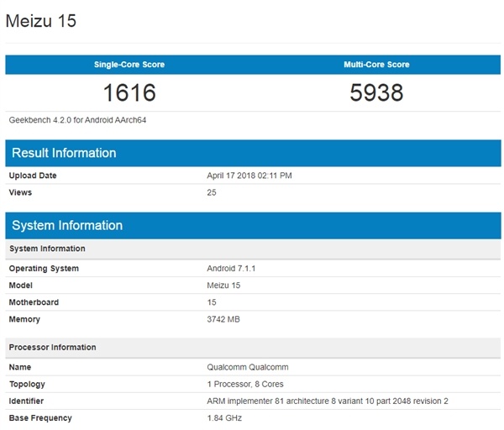This screenshot has width=504, height=430.
Task: Click the Base Frequency label
Action: click(40, 418)
